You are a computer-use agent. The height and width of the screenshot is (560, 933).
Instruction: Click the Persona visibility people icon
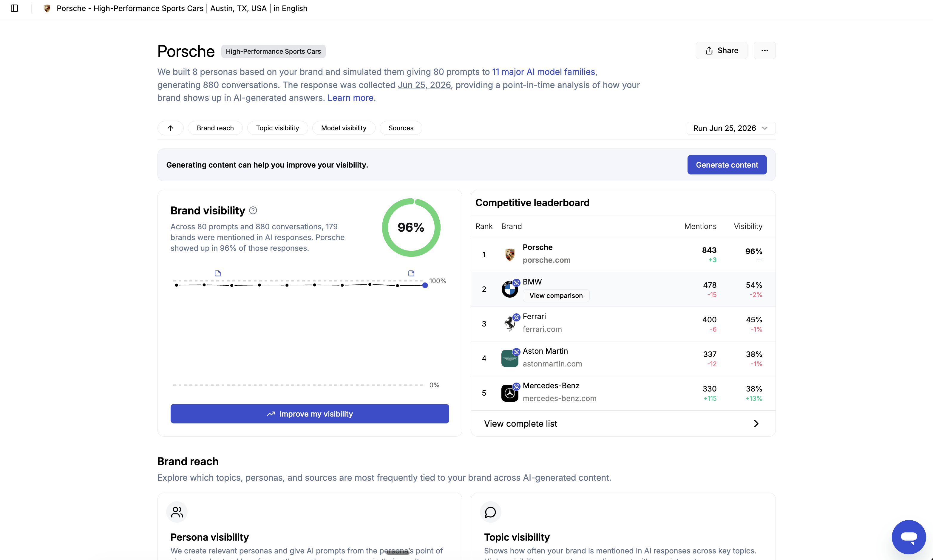tap(177, 512)
